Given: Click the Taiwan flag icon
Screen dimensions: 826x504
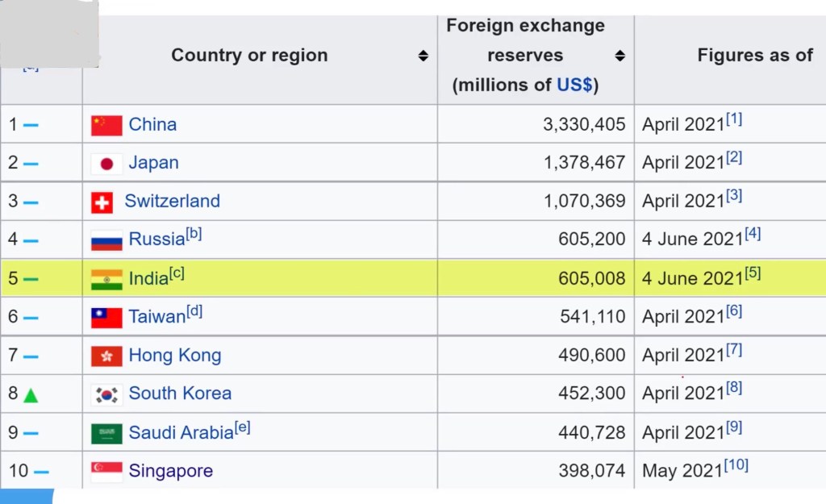Looking at the screenshot, I should tap(106, 318).
